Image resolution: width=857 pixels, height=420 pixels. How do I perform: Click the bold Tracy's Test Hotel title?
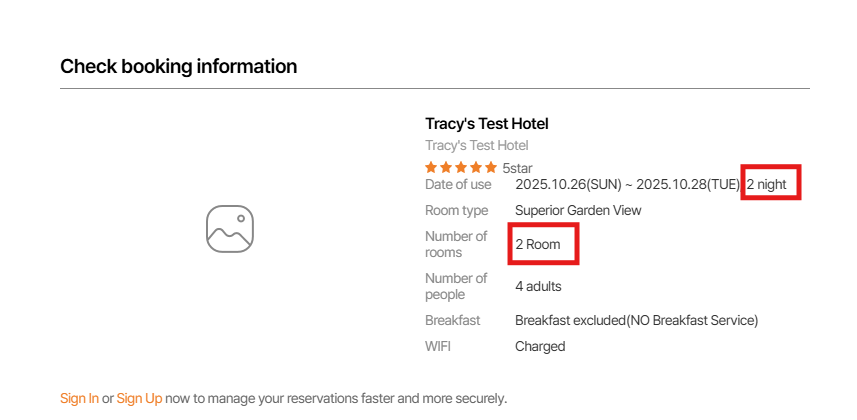[x=486, y=124]
